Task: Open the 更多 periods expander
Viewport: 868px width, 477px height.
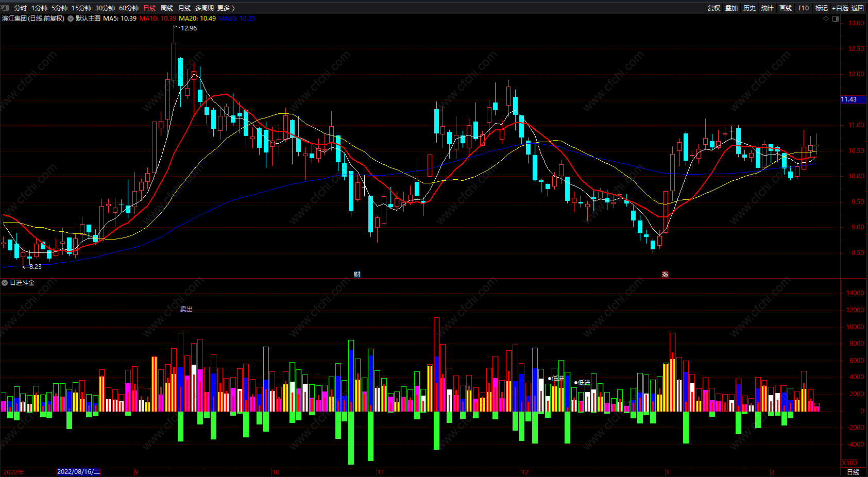Action: (x=226, y=8)
